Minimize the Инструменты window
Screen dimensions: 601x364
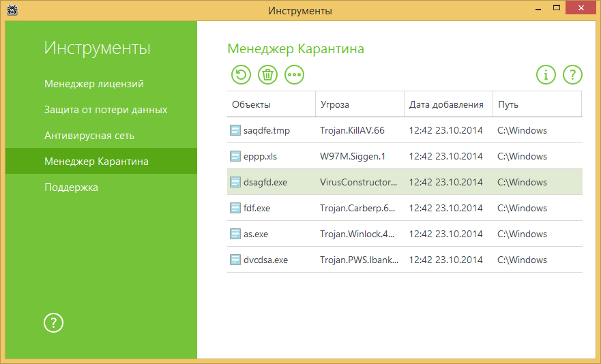tap(538, 8)
